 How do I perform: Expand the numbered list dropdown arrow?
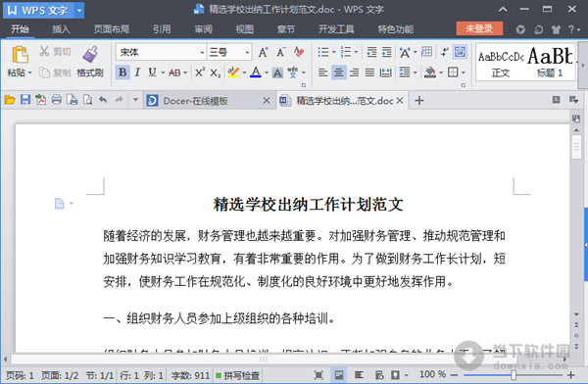click(x=357, y=52)
